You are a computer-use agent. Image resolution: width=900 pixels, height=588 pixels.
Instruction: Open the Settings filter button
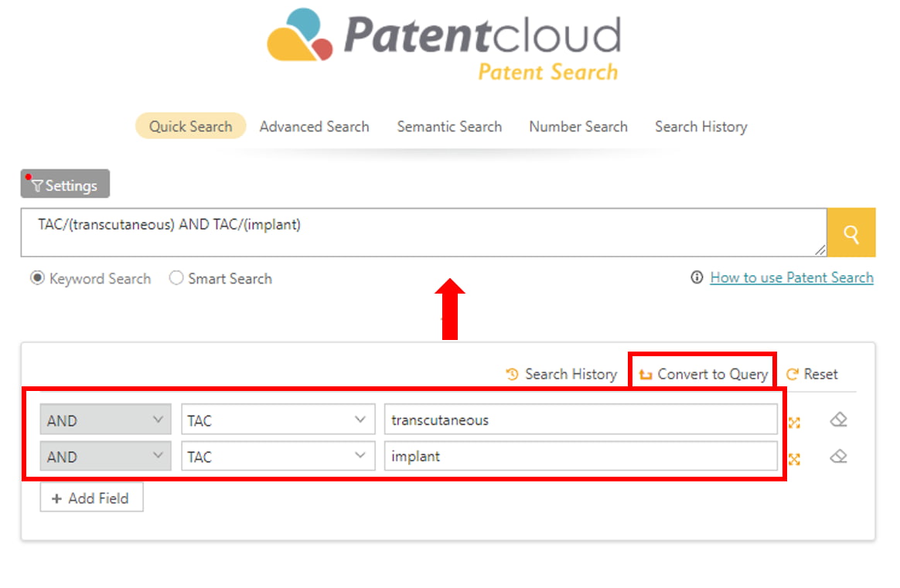(x=65, y=184)
